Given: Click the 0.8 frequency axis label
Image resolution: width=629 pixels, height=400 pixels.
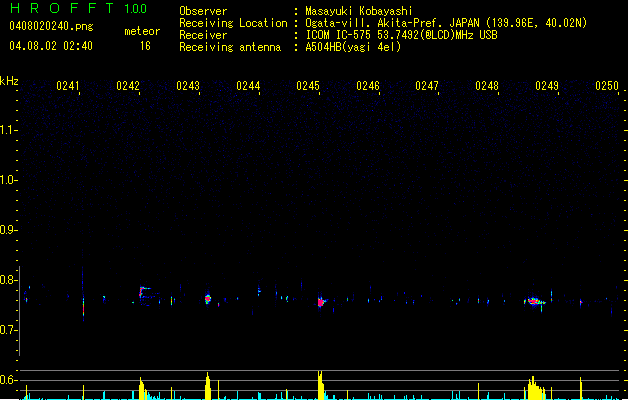Looking at the screenshot, I should 7,280.
